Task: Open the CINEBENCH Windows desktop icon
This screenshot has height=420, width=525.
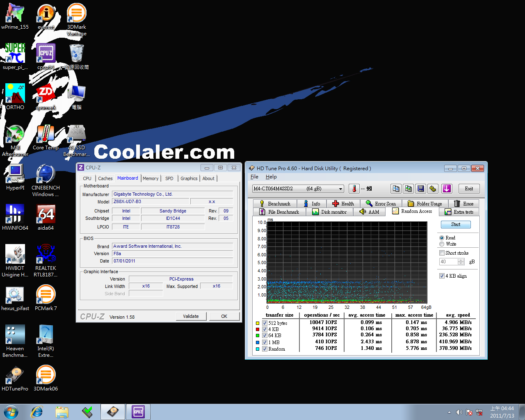Action: tap(46, 180)
